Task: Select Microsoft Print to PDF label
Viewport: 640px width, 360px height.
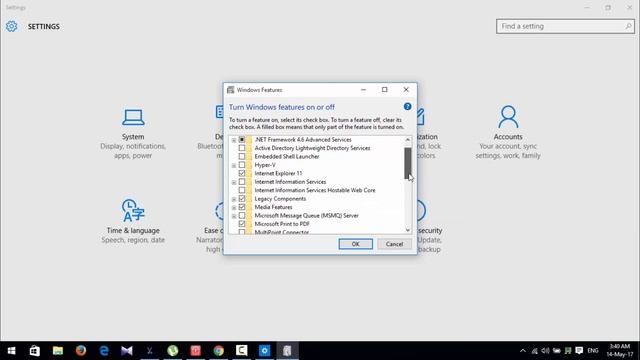Action: (282, 224)
